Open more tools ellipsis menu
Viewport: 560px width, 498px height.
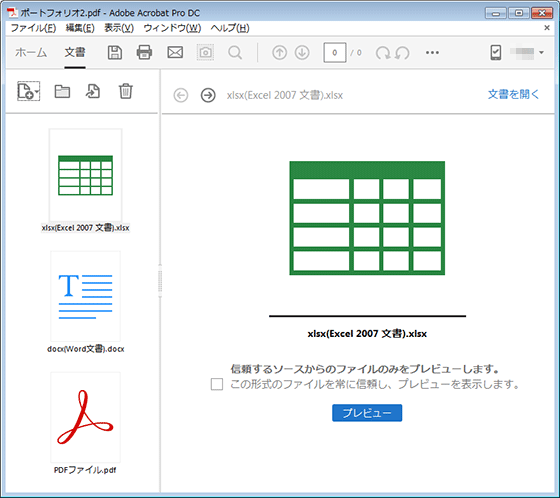(432, 53)
